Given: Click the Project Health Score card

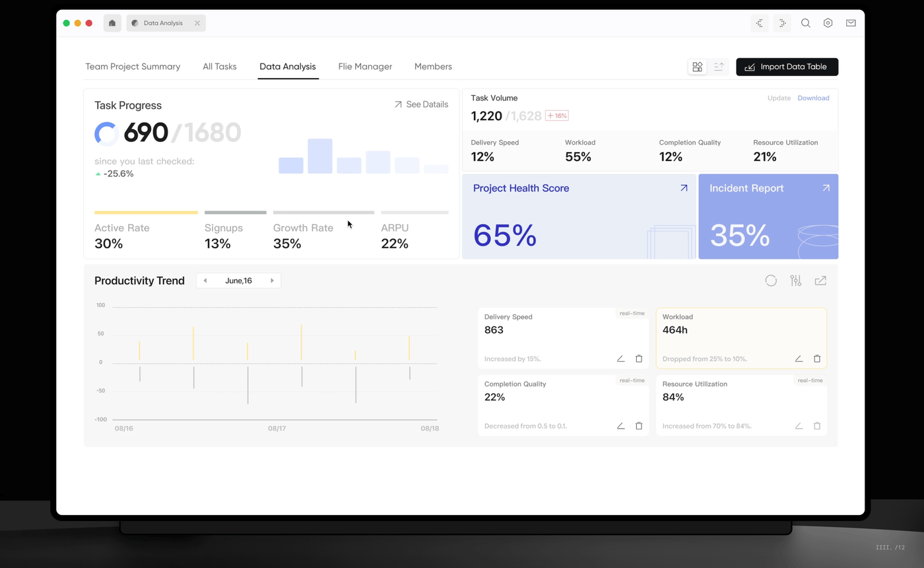Looking at the screenshot, I should [x=579, y=217].
